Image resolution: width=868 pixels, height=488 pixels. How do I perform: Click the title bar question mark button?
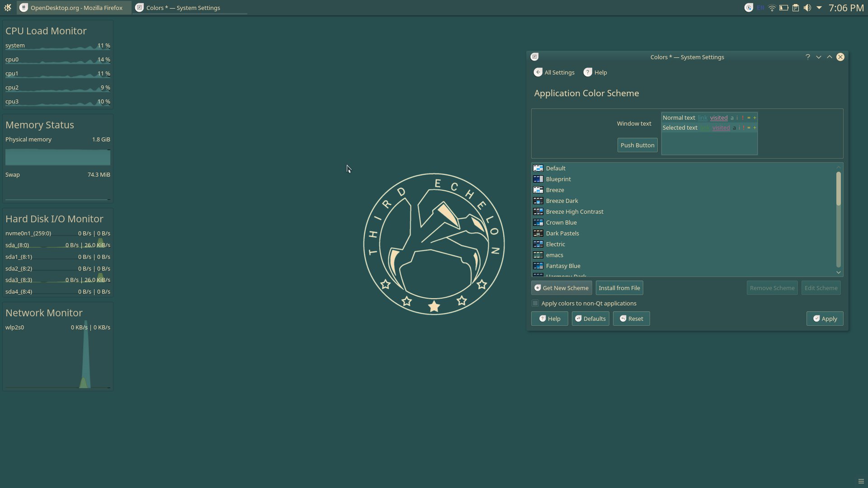pos(807,57)
